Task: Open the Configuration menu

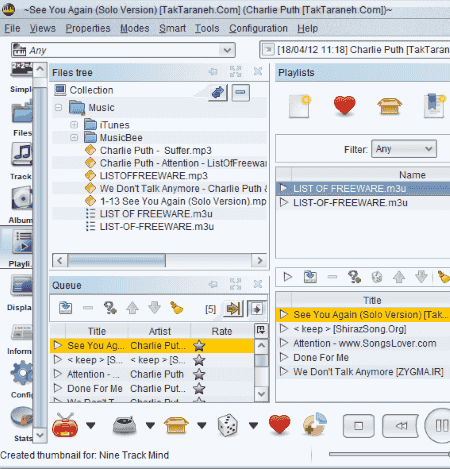Action: pos(258,28)
